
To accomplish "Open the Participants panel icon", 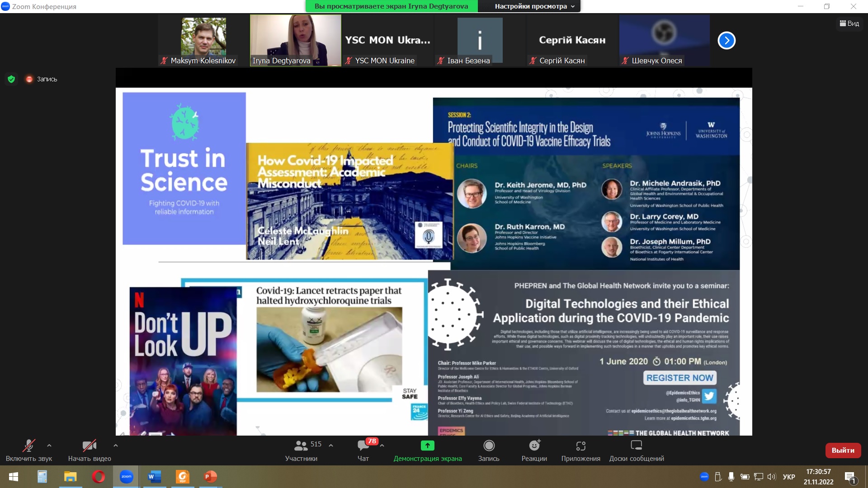I will pos(301,446).
